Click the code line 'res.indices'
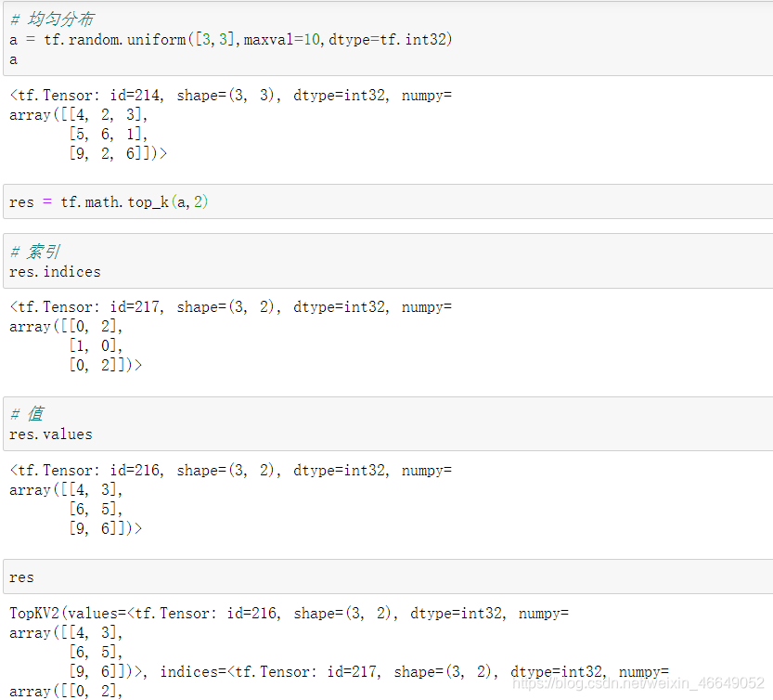Viewport: 773px width, 700px height. click(55, 272)
